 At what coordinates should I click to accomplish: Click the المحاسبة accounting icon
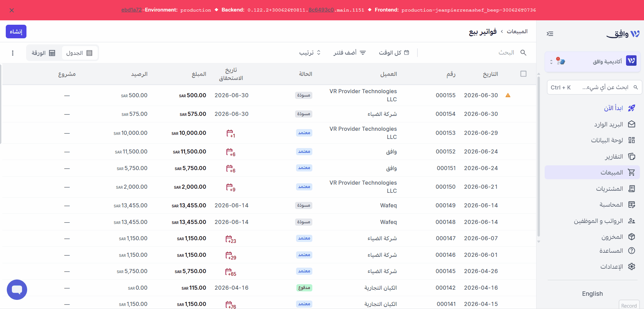631,205
